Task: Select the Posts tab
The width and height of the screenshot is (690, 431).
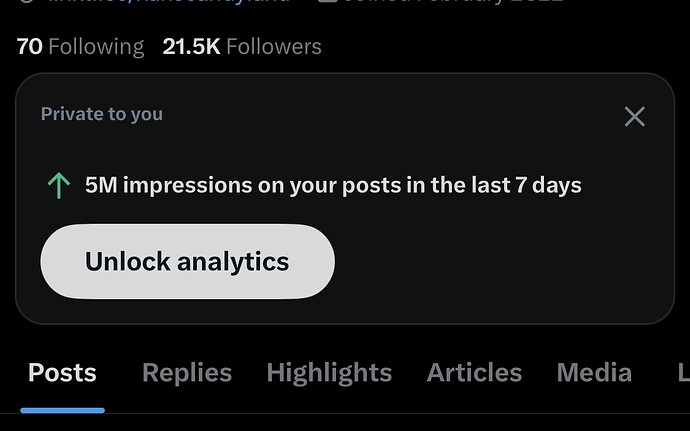Action: click(x=62, y=373)
